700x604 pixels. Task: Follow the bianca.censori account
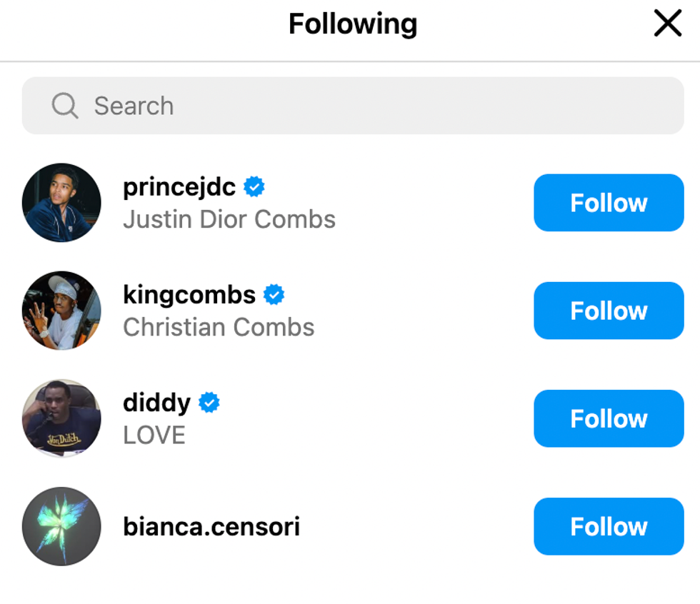[x=609, y=526]
